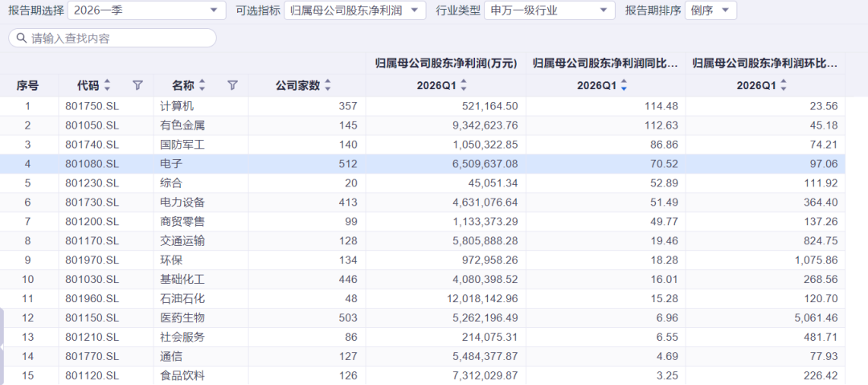
Task: Click code 801150.SL
Action: pos(92,318)
